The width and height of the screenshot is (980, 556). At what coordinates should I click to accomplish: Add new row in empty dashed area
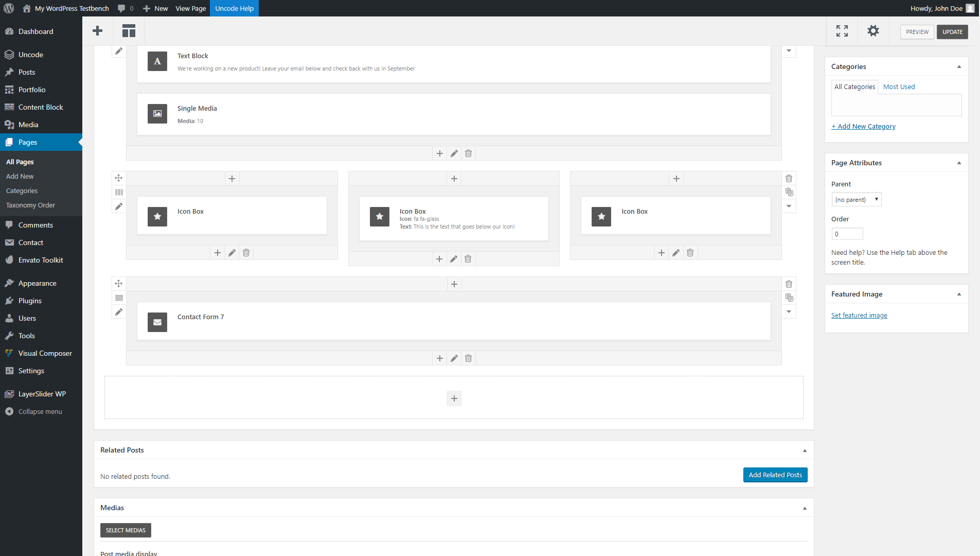[454, 398]
